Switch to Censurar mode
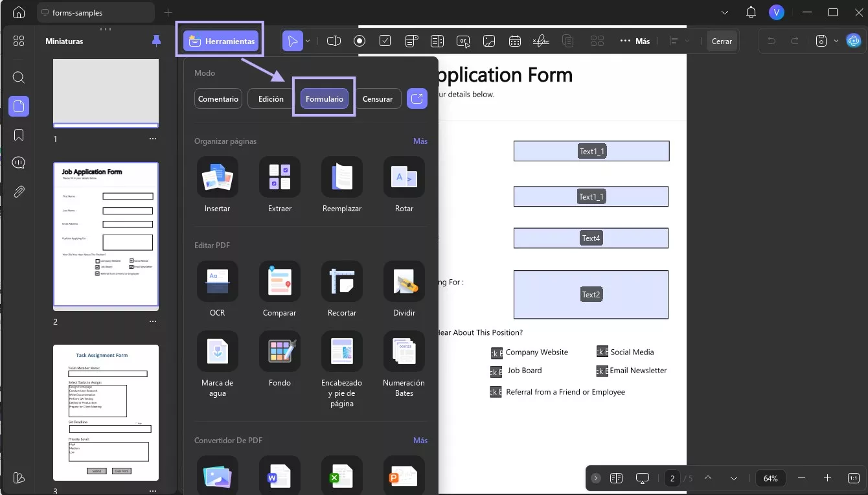Screen dimensions: 868x495 [378, 98]
